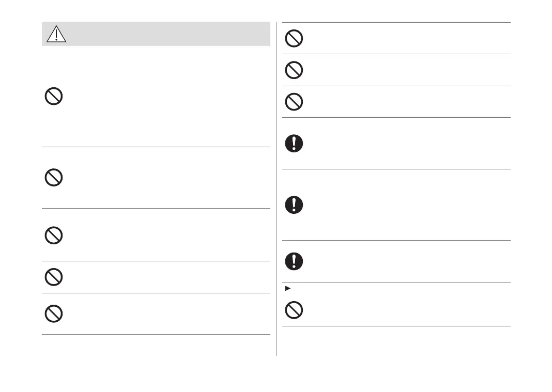Click the blank area right of the left column's first prohibition icon
Screen dimensions: 552x392
coord(165,97)
